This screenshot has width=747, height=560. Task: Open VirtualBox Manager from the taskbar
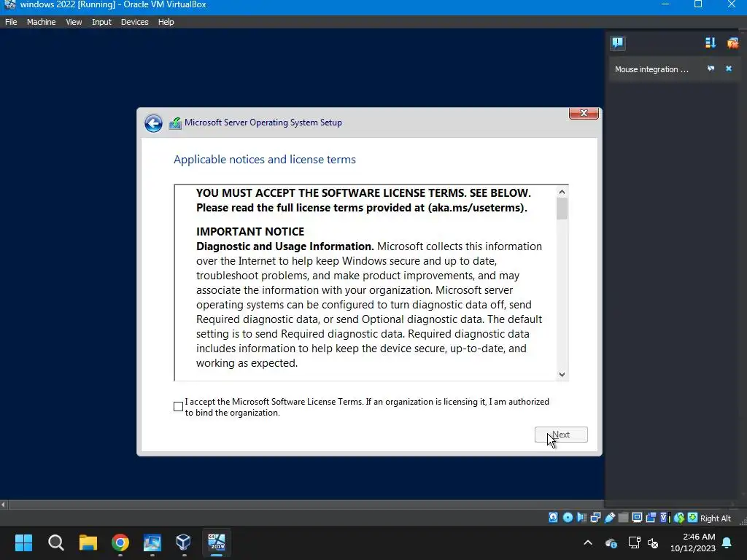click(183, 542)
